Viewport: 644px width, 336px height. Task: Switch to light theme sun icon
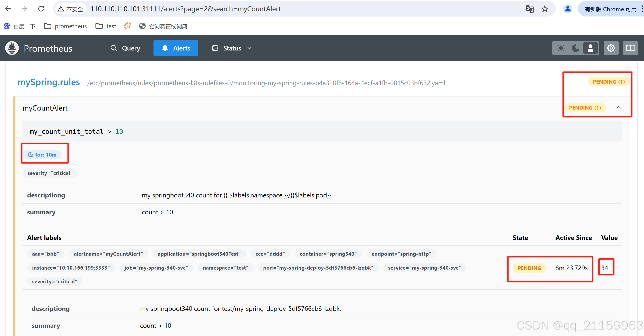561,48
